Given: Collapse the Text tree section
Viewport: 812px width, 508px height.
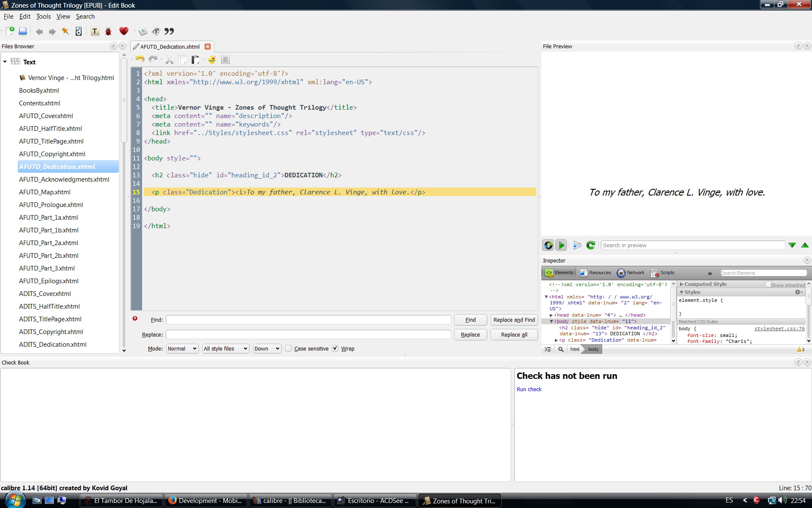Looking at the screenshot, I should click(5, 62).
